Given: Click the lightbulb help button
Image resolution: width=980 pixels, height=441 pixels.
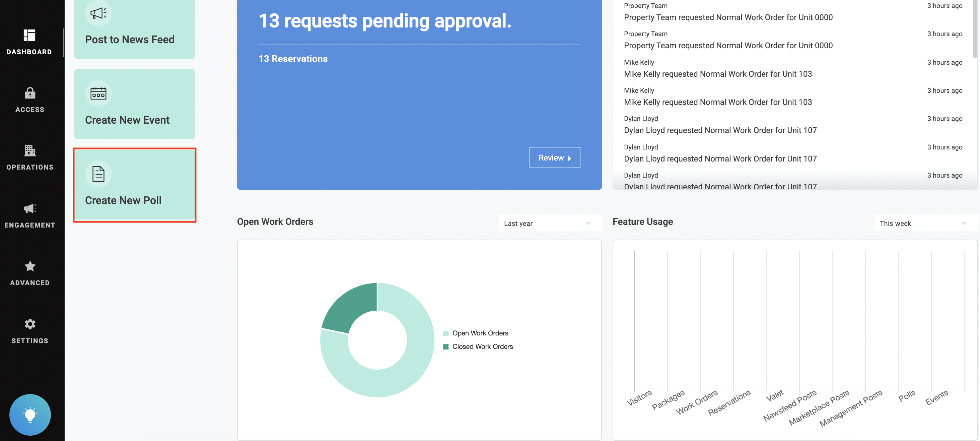Looking at the screenshot, I should [30, 415].
